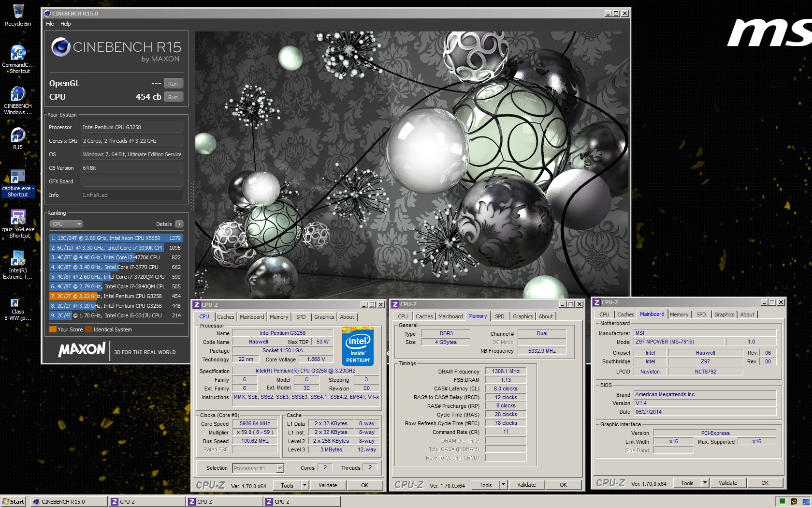Open the cpuz_x64.exe Shortcut desktop icon

click(18, 224)
